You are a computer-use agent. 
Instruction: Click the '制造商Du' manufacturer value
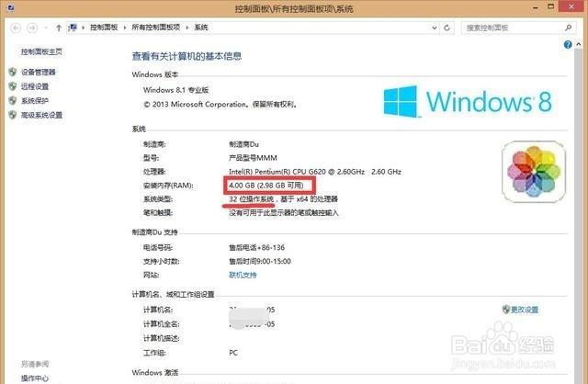[243, 144]
